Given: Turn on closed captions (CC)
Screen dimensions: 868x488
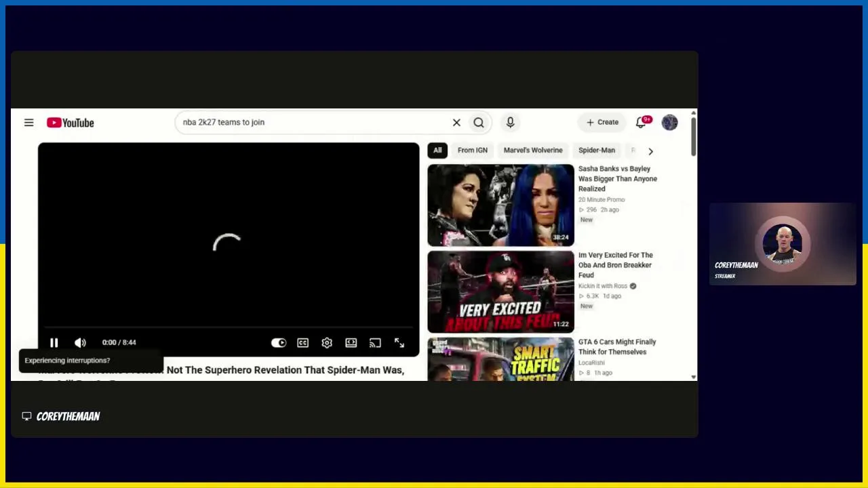Looking at the screenshot, I should click(302, 342).
